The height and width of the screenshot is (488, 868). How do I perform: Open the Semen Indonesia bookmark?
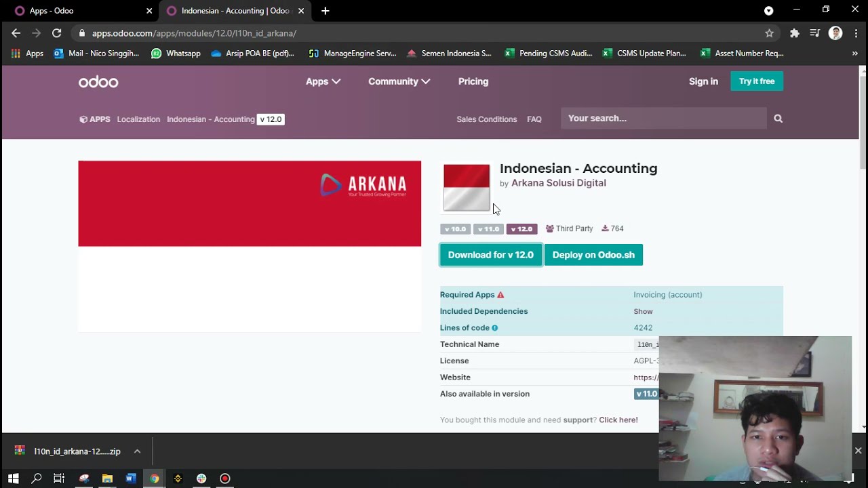point(449,53)
